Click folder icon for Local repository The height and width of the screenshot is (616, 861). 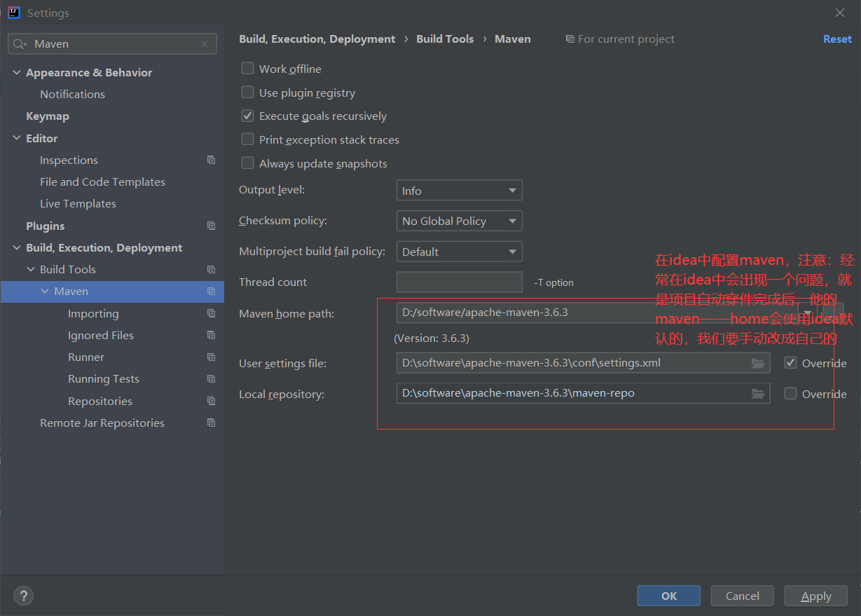[x=757, y=394]
